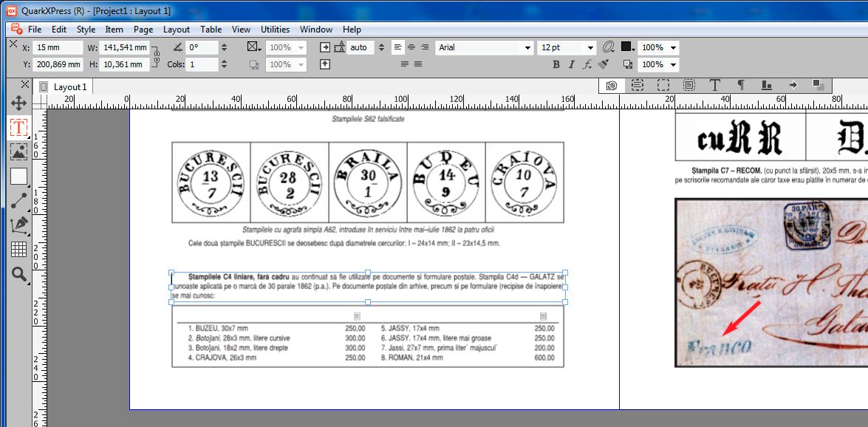Select the Text Content tool
868x427 pixels.
point(18,127)
